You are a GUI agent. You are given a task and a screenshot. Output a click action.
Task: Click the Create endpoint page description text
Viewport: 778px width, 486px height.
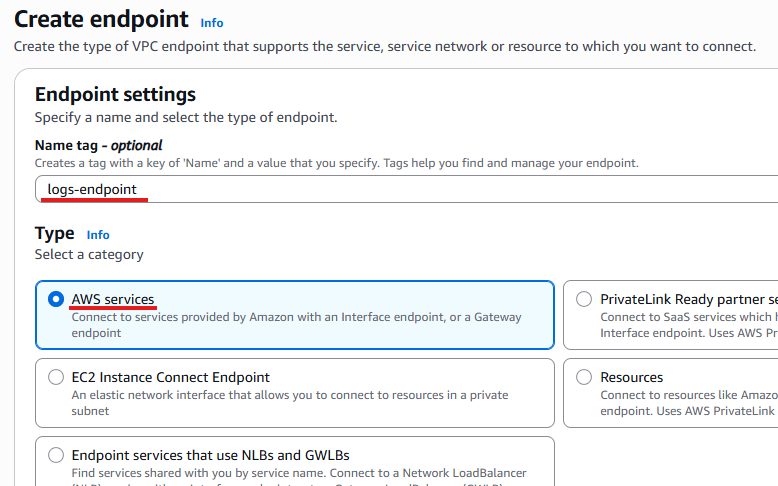384,47
